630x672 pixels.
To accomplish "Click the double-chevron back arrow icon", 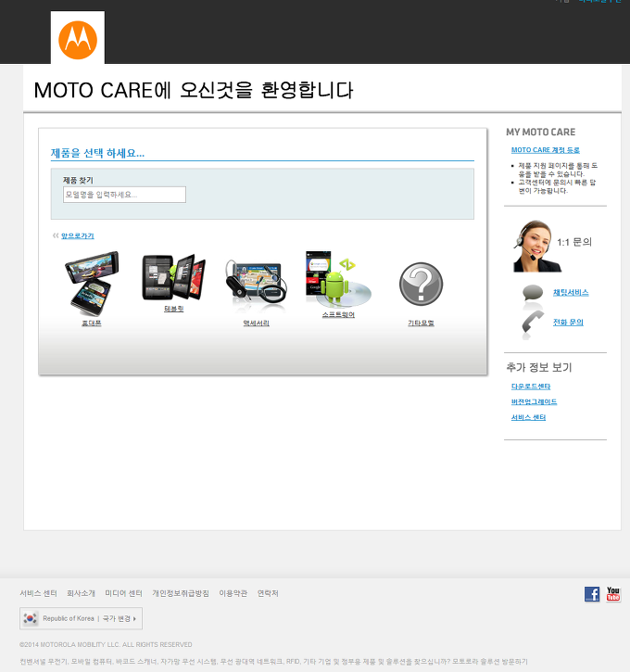I will (56, 235).
